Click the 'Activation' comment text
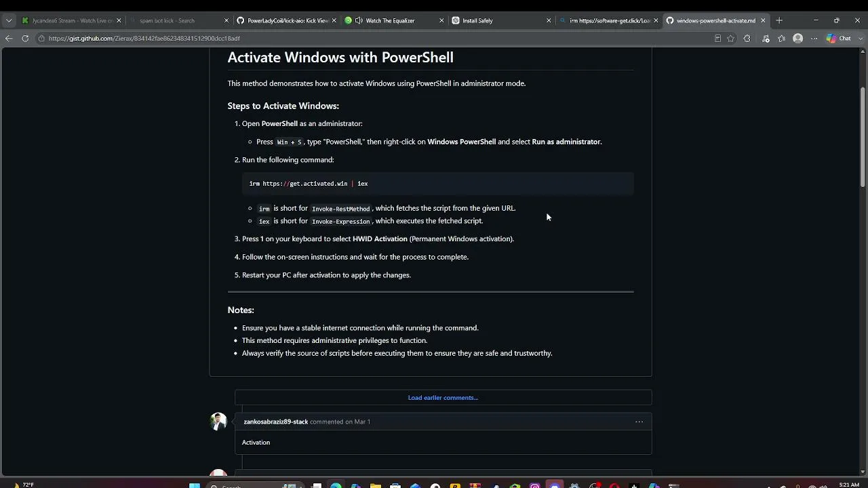The height and width of the screenshot is (488, 868). [256, 443]
